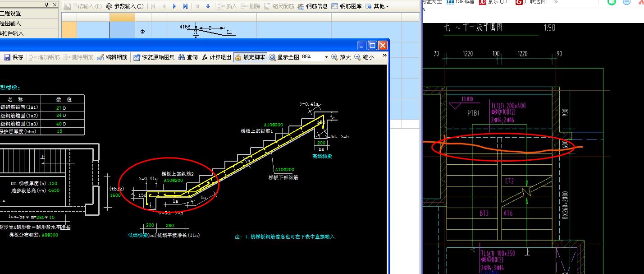The width and height of the screenshot is (644, 274).
Task: Click 删除钢筋 delete rebar button
Action: (x=78, y=57)
